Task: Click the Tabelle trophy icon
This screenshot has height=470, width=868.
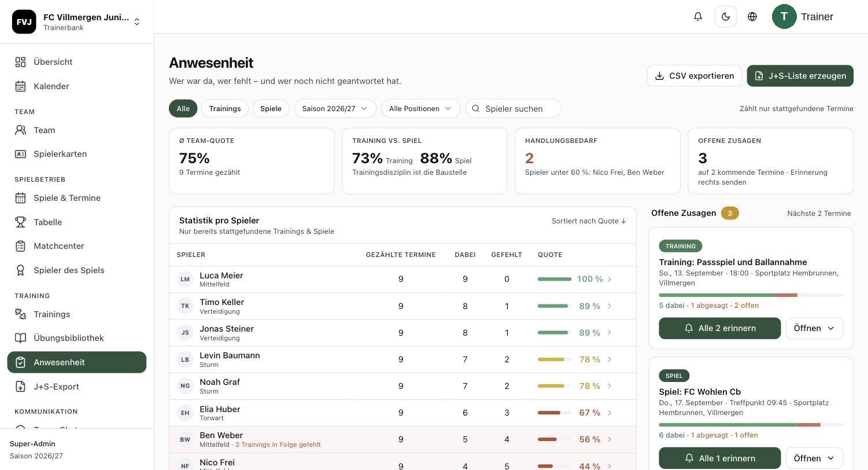Action: (x=20, y=222)
